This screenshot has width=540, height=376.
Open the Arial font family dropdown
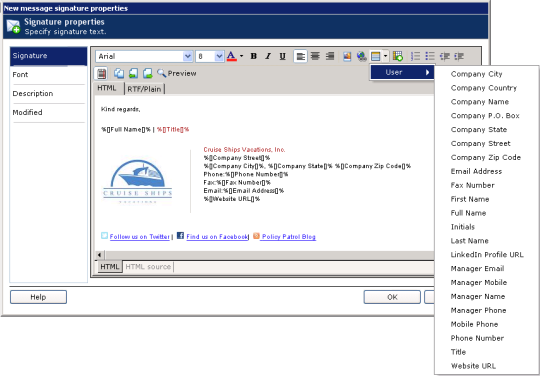coord(188,56)
